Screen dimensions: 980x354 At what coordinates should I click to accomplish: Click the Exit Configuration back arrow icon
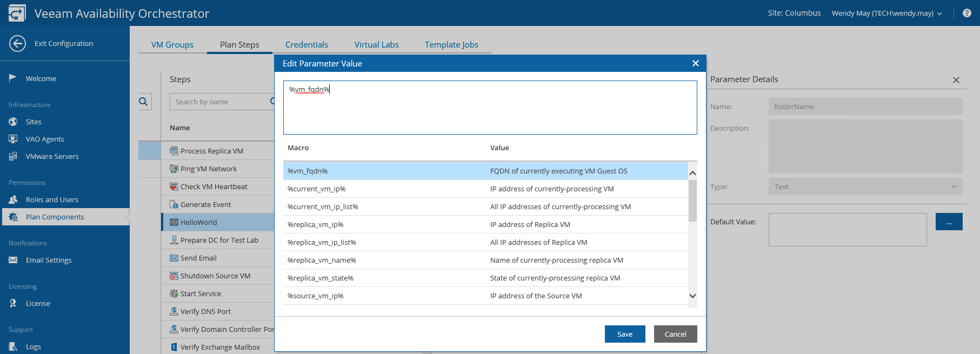coord(17,43)
